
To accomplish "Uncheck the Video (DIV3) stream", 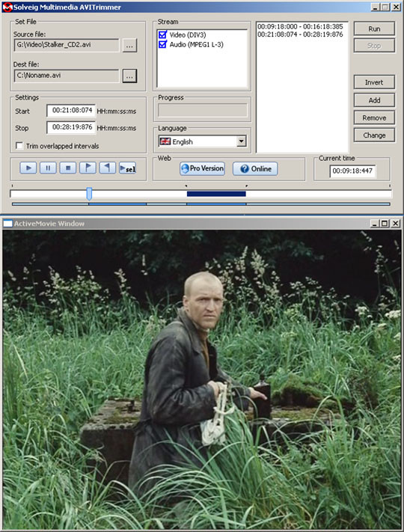I will tap(162, 34).
